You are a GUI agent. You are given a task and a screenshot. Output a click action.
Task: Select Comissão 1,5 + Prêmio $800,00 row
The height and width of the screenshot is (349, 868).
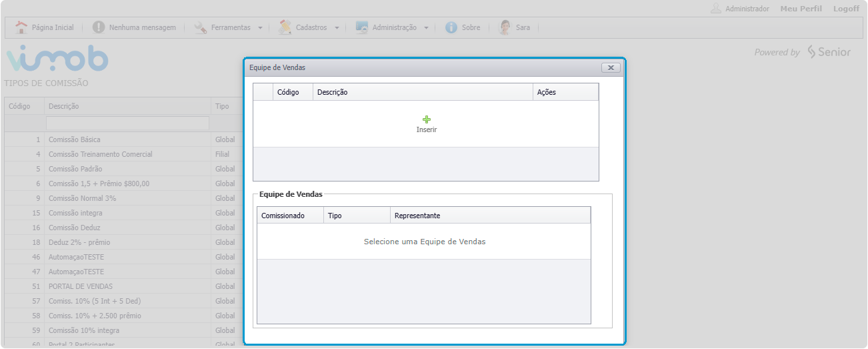[x=124, y=184]
